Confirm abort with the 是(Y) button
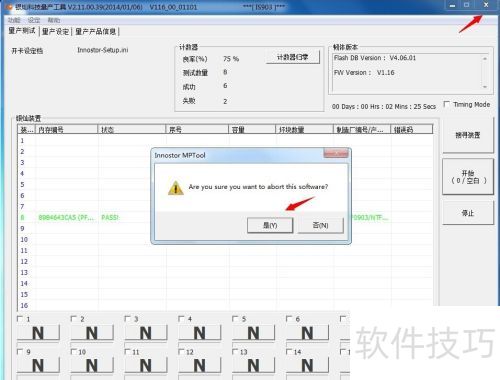 pos(270,225)
